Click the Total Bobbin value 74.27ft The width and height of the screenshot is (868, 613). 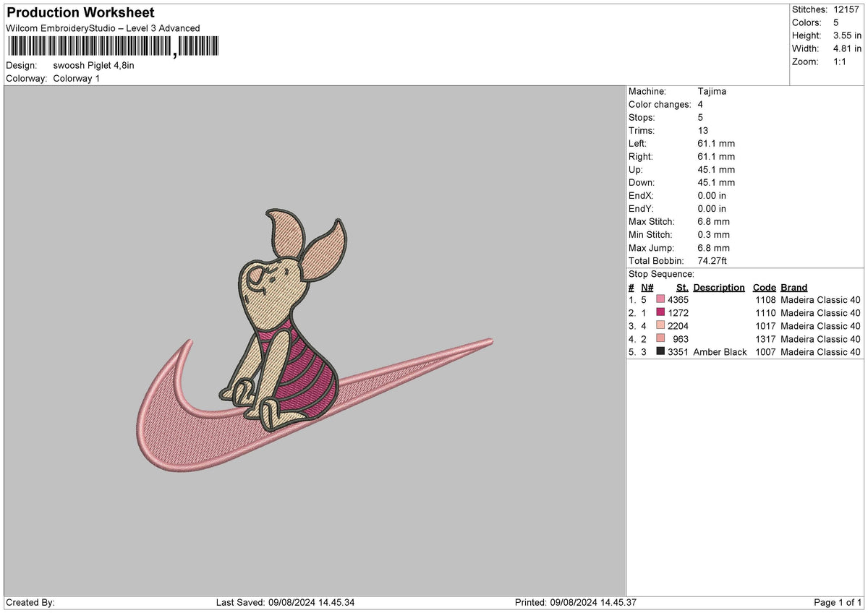712,261
